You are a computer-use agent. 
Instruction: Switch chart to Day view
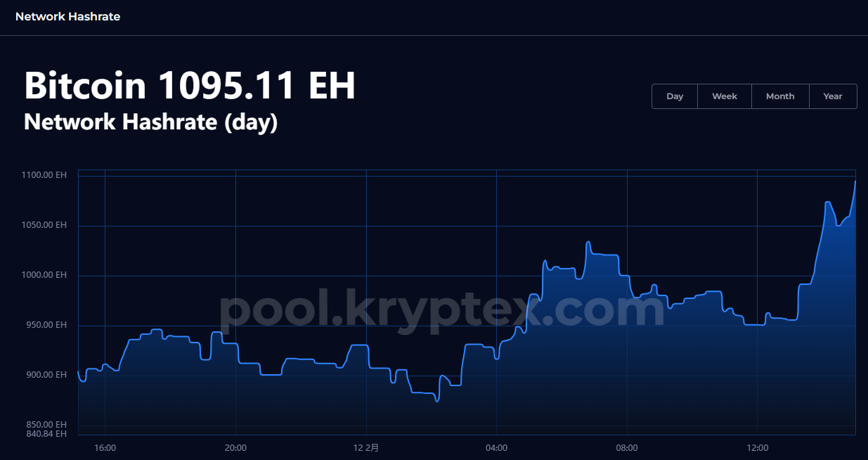(x=675, y=96)
